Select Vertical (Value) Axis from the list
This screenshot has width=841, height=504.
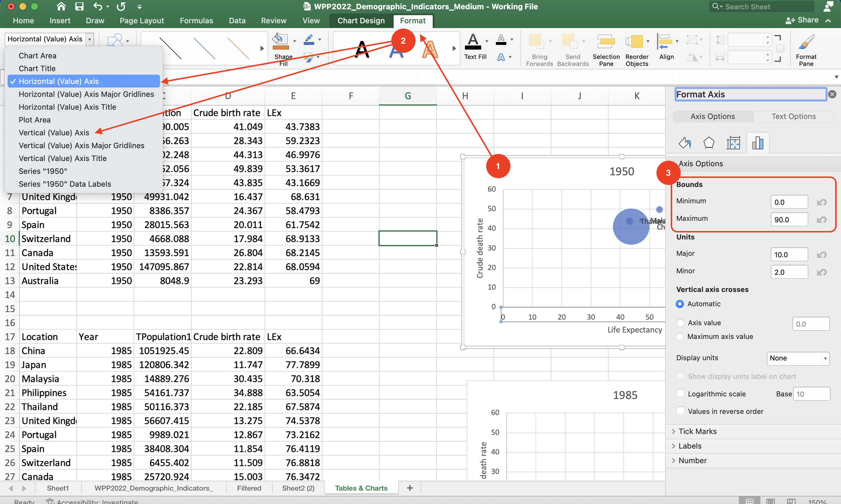coord(54,132)
